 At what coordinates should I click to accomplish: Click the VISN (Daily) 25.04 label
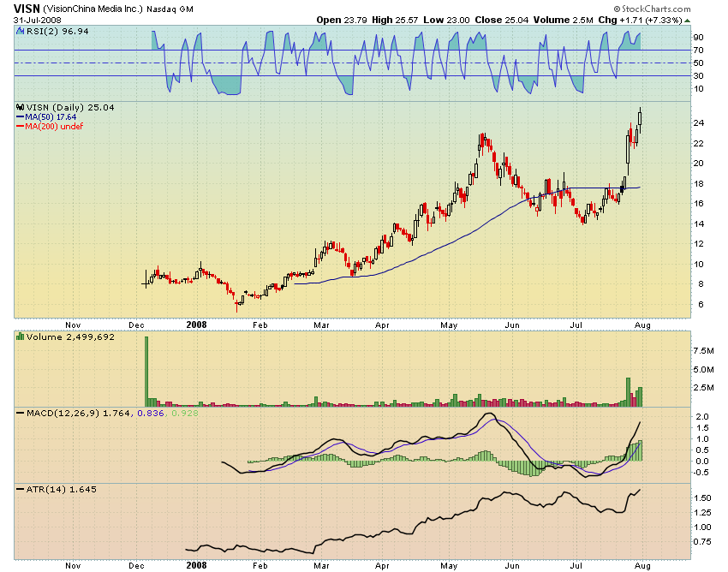click(70, 107)
